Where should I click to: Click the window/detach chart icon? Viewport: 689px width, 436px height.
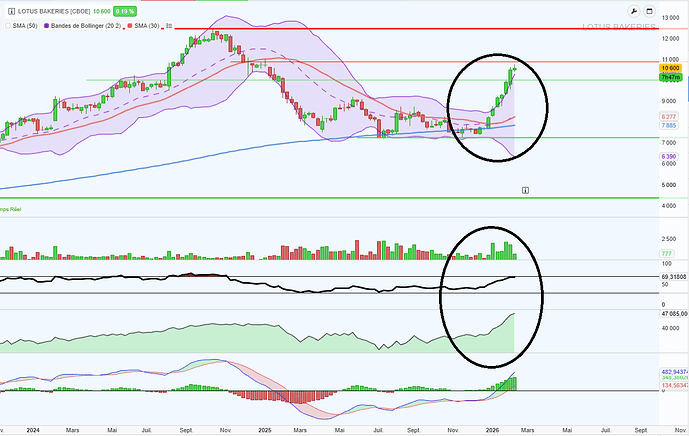coord(649,11)
